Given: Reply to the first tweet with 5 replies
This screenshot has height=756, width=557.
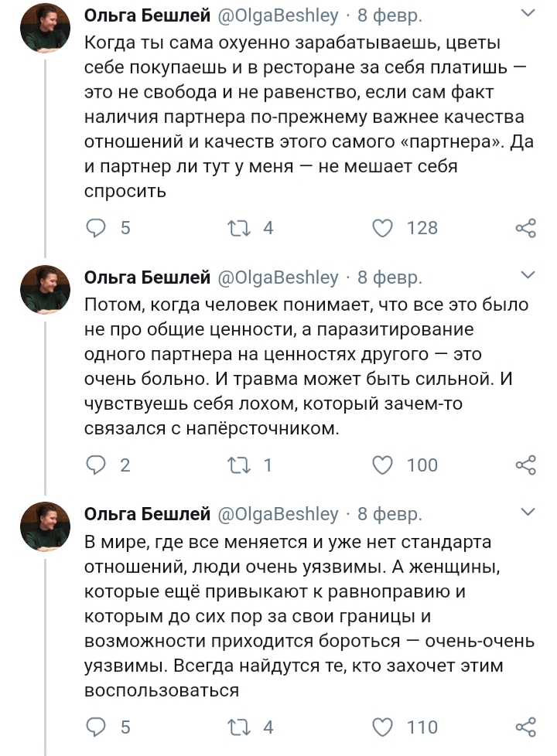Looking at the screenshot, I should pyautogui.click(x=97, y=228).
